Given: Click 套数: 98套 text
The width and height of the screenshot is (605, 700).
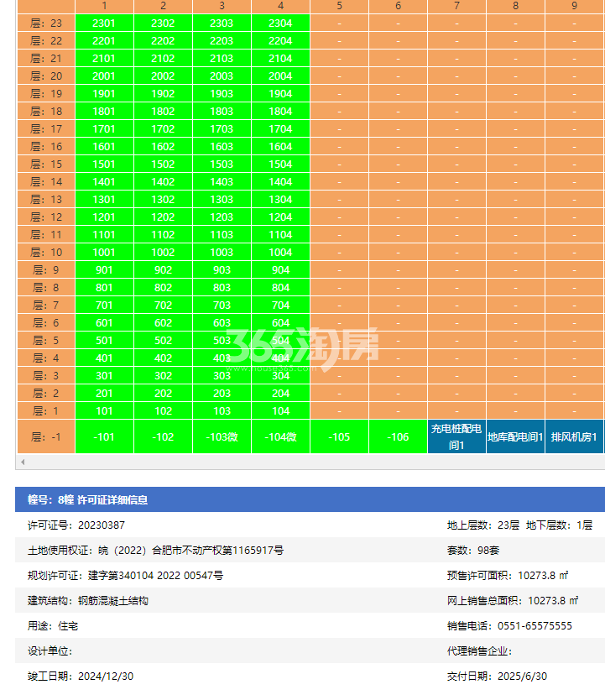Looking at the screenshot, I should (473, 551).
